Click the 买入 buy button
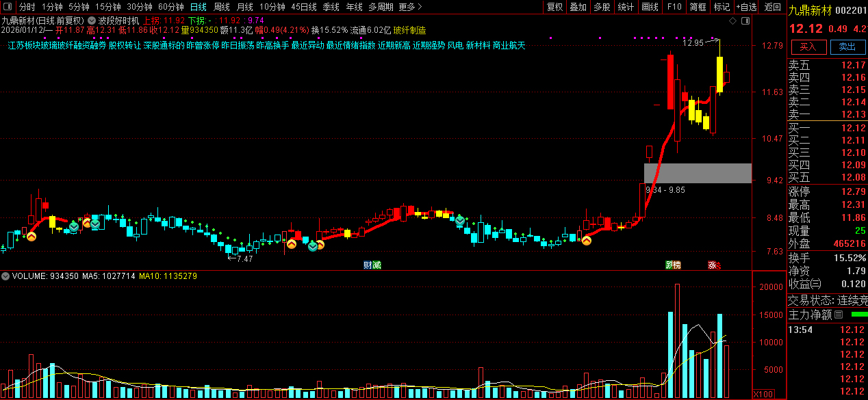This screenshot has height=400, width=868. pos(808,47)
